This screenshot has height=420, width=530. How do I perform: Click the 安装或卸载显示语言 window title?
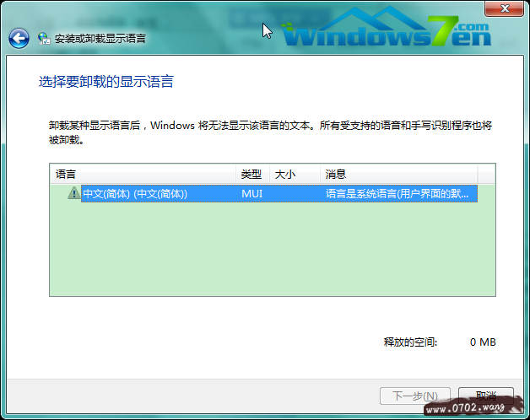[100, 39]
